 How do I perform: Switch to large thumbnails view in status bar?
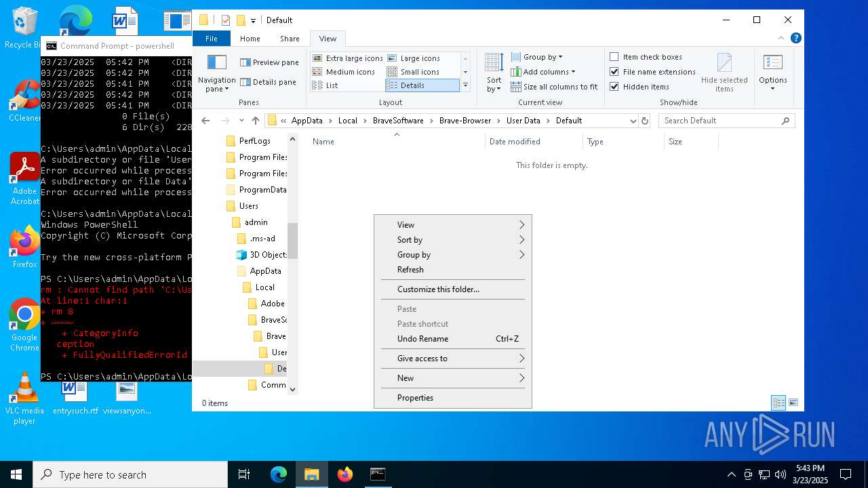(x=793, y=403)
